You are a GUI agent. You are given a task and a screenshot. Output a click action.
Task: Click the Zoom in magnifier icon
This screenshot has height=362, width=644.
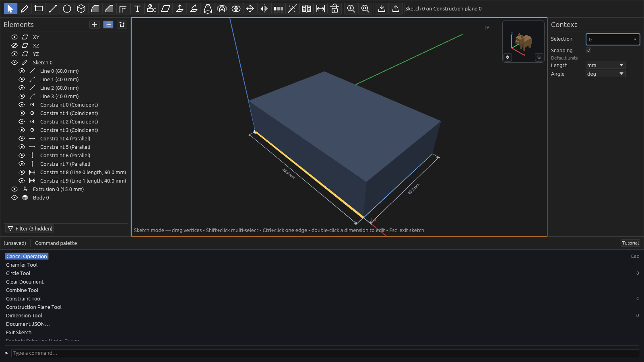[x=351, y=8]
